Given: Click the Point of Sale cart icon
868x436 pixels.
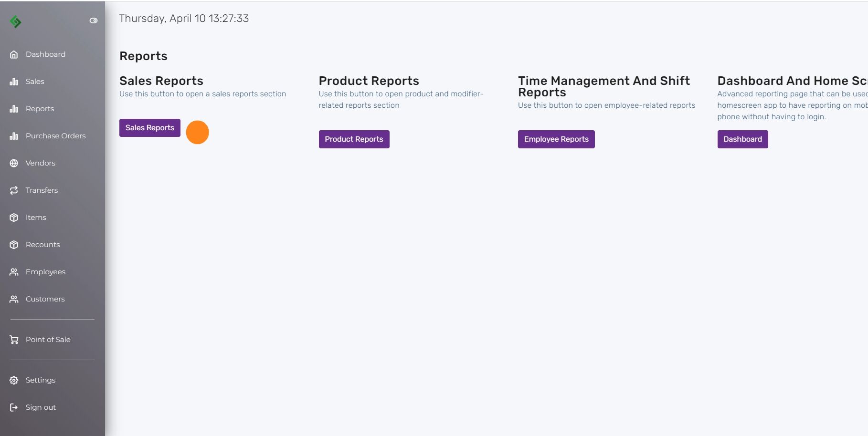Looking at the screenshot, I should (x=14, y=340).
